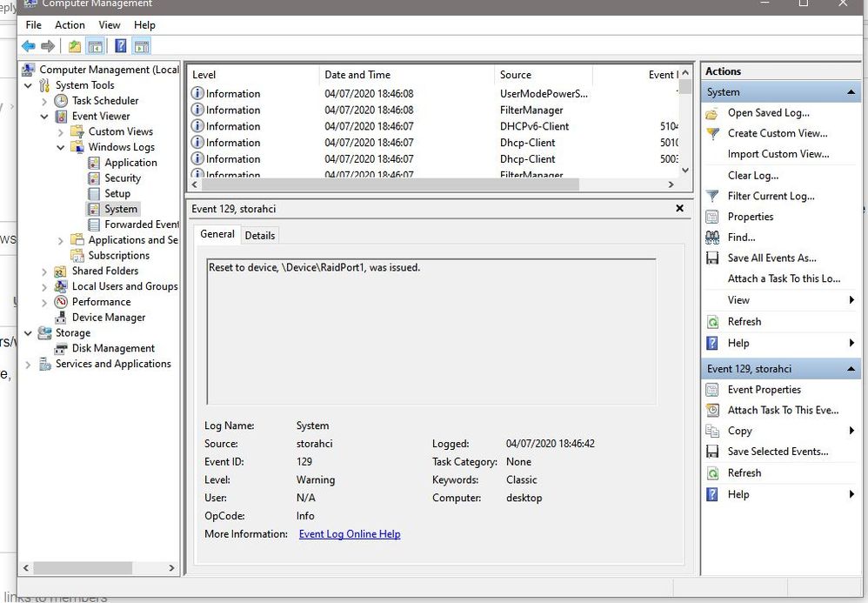
Task: Select the DHCPv6-Client Information event row
Action: pos(434,126)
